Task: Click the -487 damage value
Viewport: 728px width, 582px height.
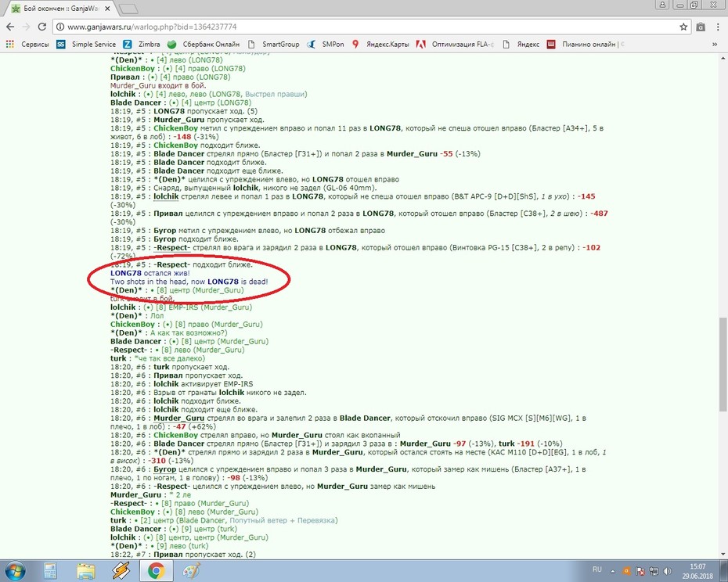Action: [599, 214]
